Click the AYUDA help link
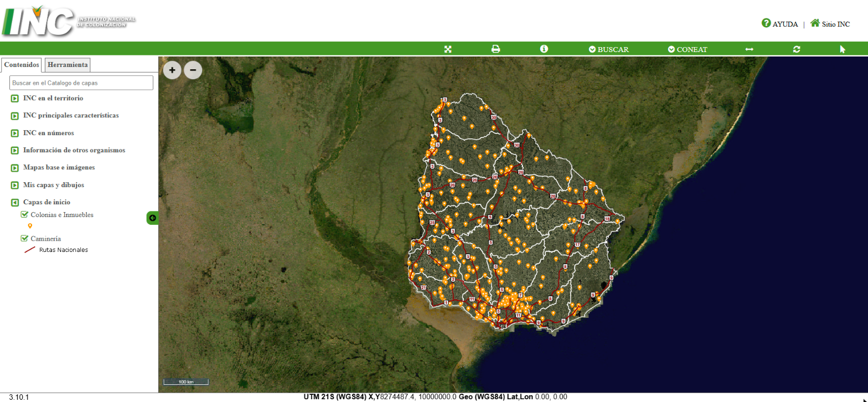Viewport: 868px width, 402px height. (779, 24)
